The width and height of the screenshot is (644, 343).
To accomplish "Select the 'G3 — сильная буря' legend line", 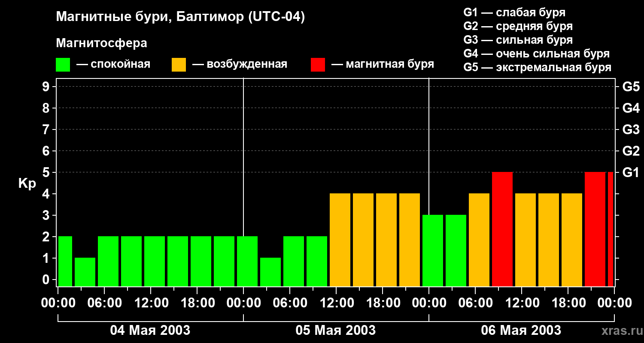I will 518,40.
